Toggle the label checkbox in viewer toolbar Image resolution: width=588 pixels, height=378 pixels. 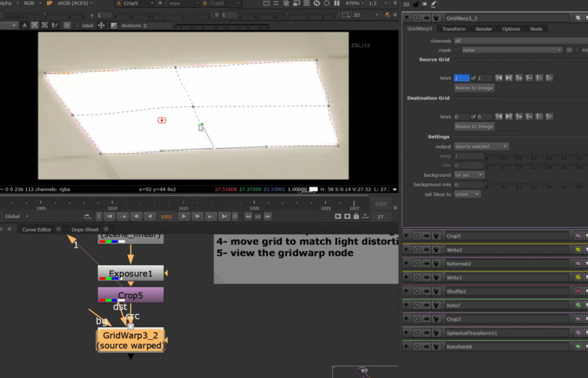point(78,25)
